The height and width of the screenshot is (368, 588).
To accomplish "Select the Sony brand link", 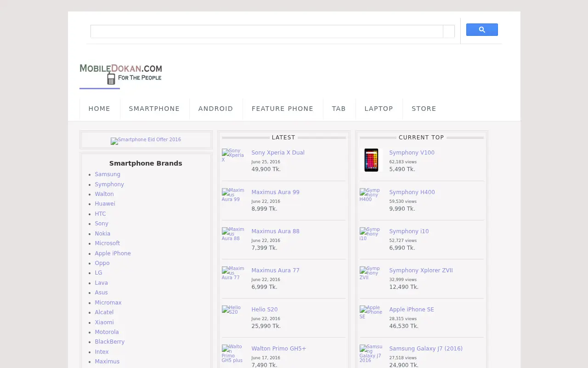I will (102, 224).
